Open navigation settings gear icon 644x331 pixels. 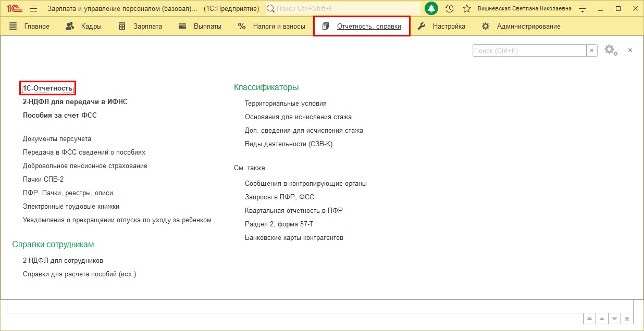[611, 50]
